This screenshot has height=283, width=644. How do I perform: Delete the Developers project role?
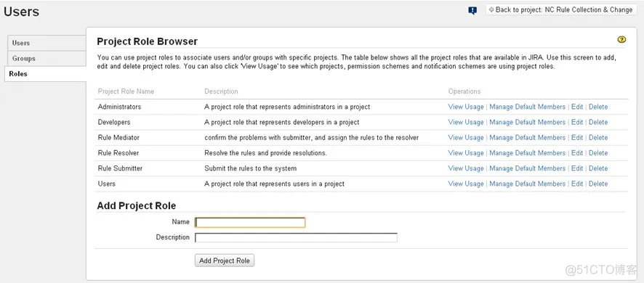598,122
